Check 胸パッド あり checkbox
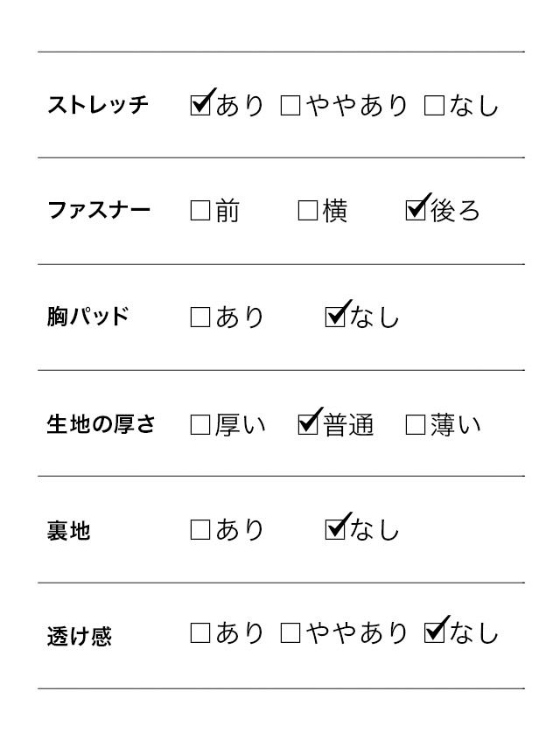The height and width of the screenshot is (747, 560). (200, 318)
